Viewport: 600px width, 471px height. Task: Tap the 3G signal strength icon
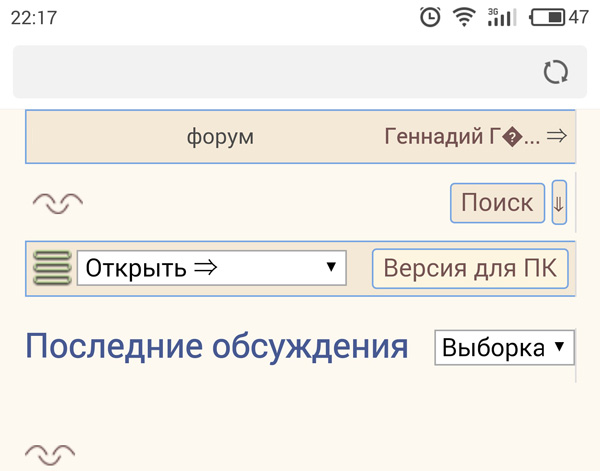[x=502, y=18]
